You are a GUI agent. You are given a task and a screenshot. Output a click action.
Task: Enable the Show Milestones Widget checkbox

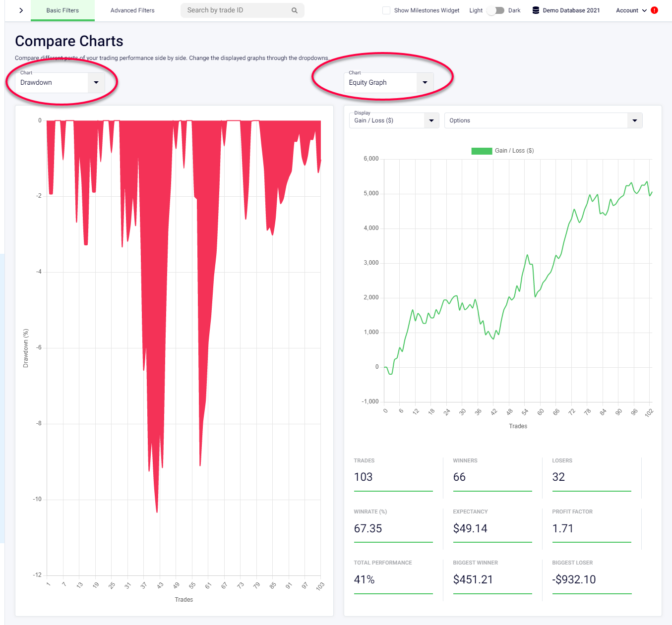(386, 10)
